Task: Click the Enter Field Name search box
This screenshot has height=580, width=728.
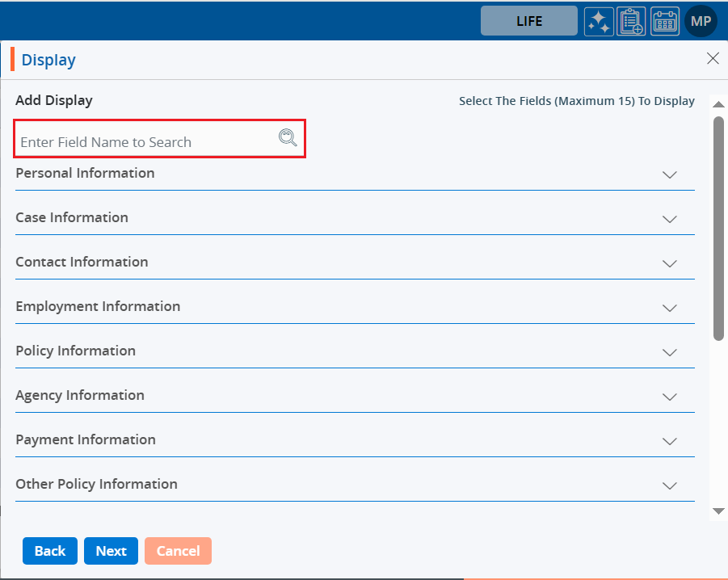Action: point(145,142)
